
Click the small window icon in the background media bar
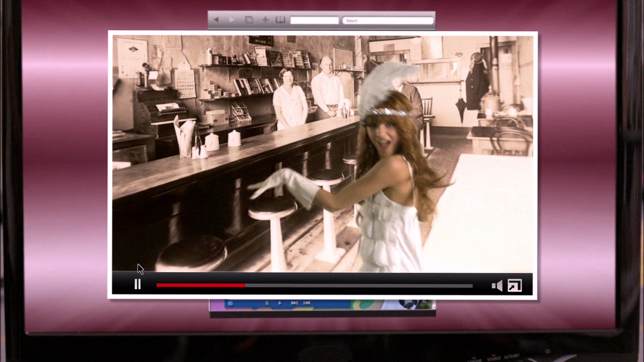click(230, 303)
